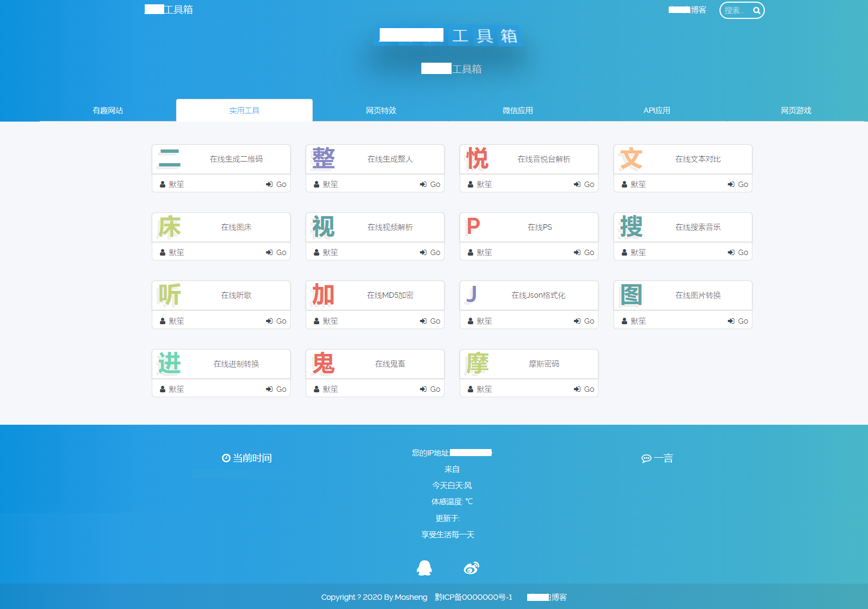Switch to the 网页游戏 tab
This screenshot has height=609, width=868.
coord(796,110)
